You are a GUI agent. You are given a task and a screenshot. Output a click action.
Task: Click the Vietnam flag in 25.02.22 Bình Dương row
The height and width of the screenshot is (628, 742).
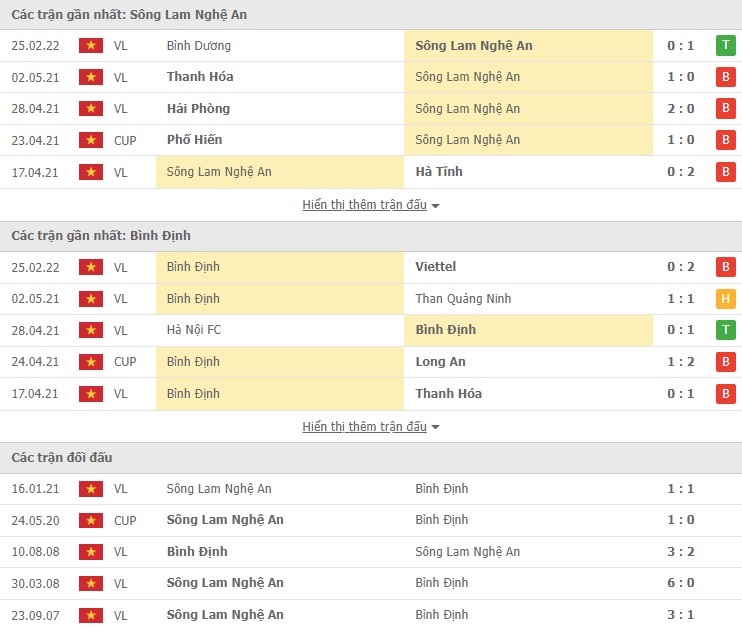point(91,46)
